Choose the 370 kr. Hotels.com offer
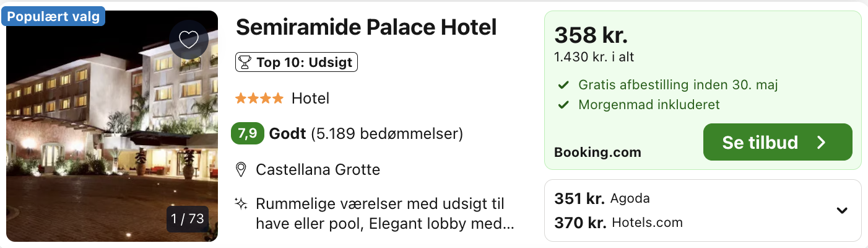The width and height of the screenshot is (868, 248). tap(618, 222)
